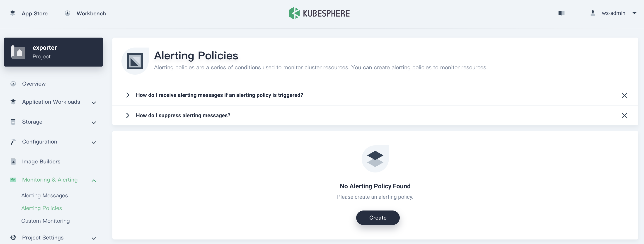This screenshot has height=244, width=644.
Task: Click the KubeSphere logo
Action: 319,13
